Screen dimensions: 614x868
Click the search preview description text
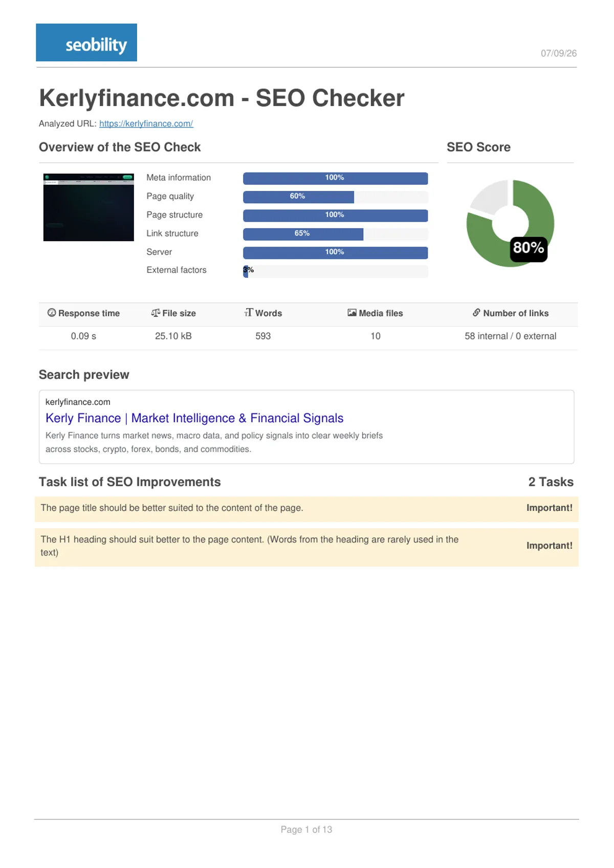pyautogui.click(x=214, y=442)
